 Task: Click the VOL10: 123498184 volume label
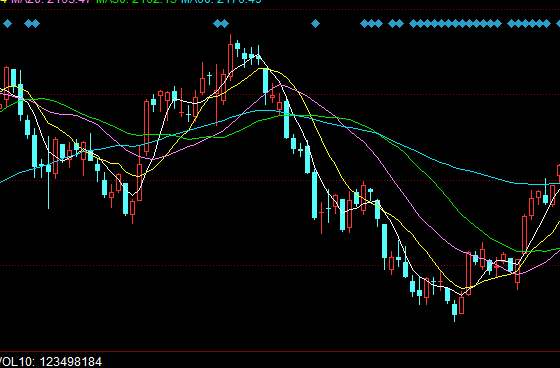[50, 362]
